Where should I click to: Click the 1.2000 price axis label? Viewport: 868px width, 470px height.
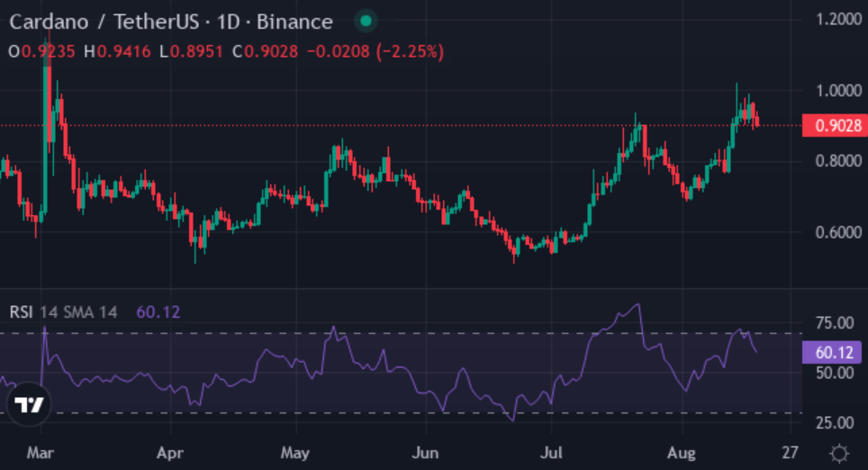pos(838,19)
